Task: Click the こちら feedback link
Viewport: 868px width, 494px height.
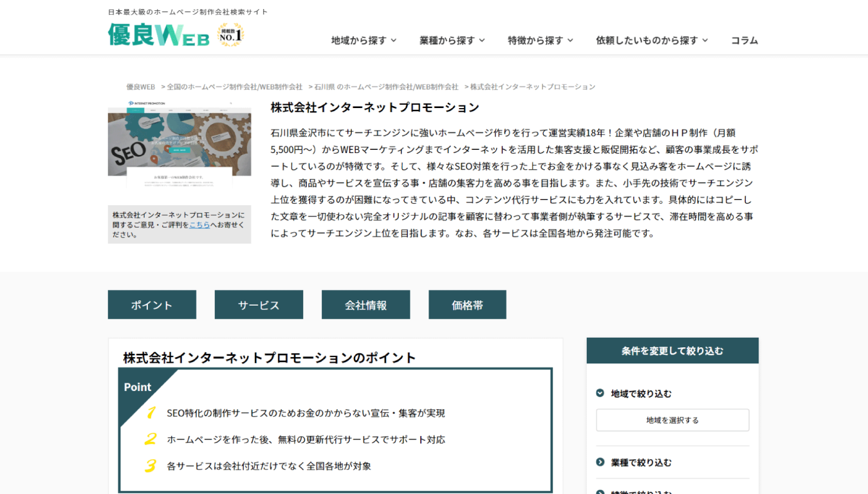Action: tap(199, 224)
